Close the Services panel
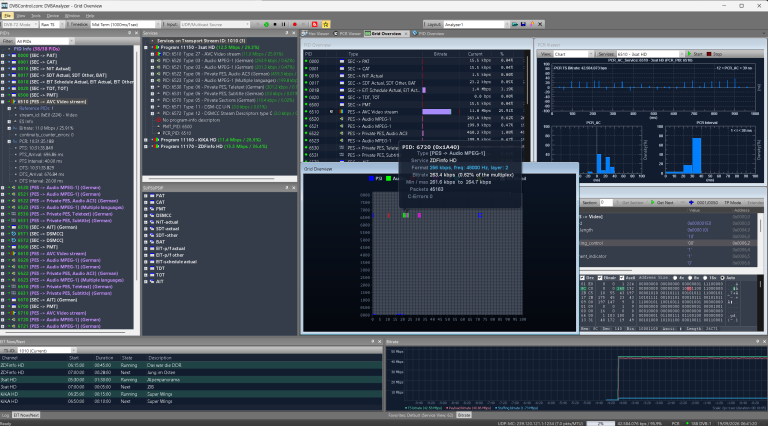 coord(294,33)
